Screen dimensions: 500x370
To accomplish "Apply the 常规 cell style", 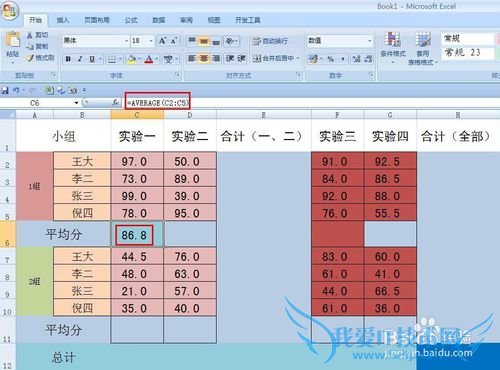I will (x=467, y=39).
